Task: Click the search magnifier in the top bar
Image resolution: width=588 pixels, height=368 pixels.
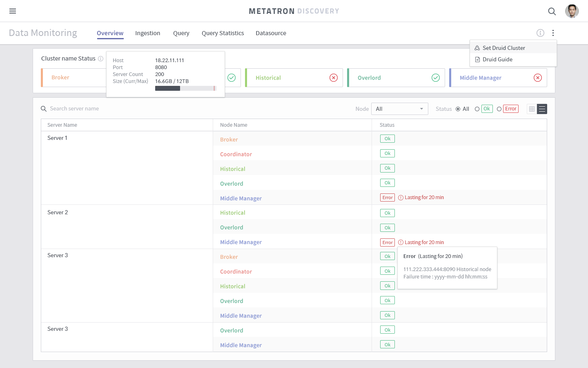Action: [x=552, y=11]
